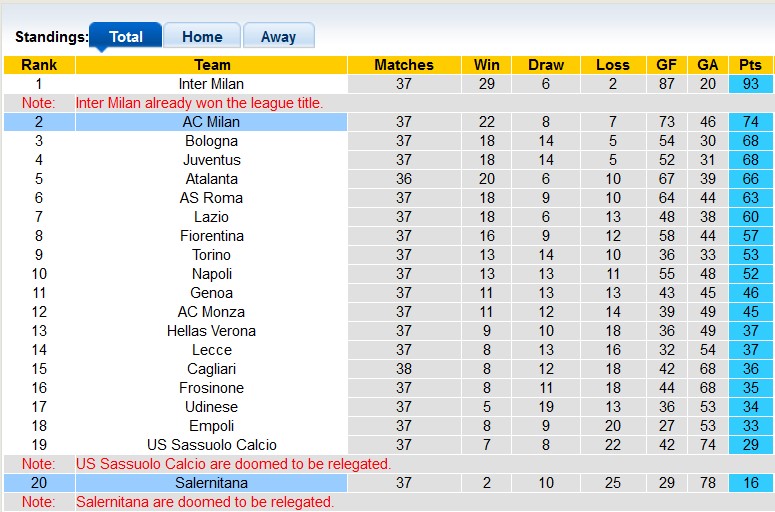Click Inter Milan's 93 points cell
The height and width of the screenshot is (512, 775).
pyautogui.click(x=750, y=84)
